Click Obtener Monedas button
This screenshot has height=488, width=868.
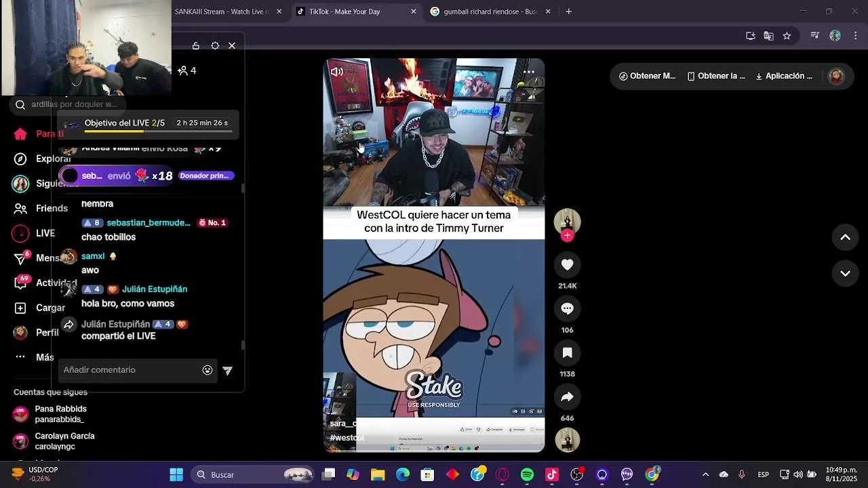648,76
